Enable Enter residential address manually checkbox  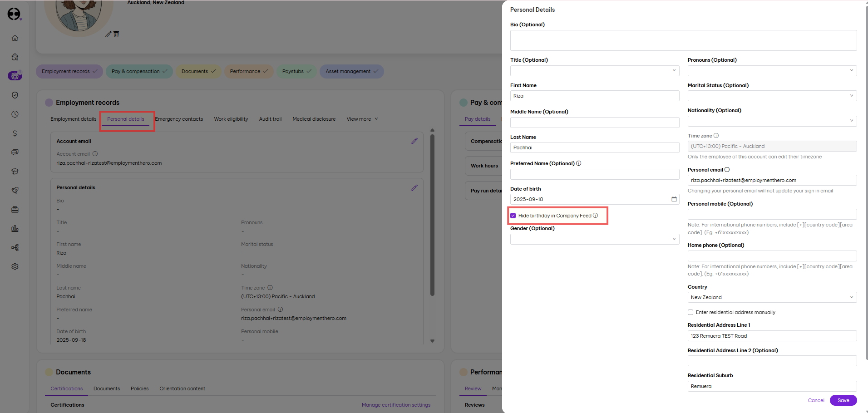click(690, 312)
